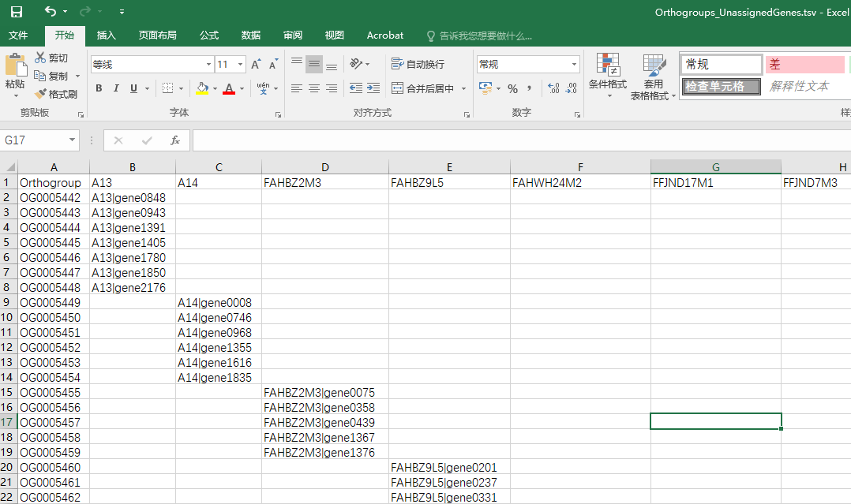
Task: Expand the number format dropdown (常规)
Action: click(x=574, y=65)
